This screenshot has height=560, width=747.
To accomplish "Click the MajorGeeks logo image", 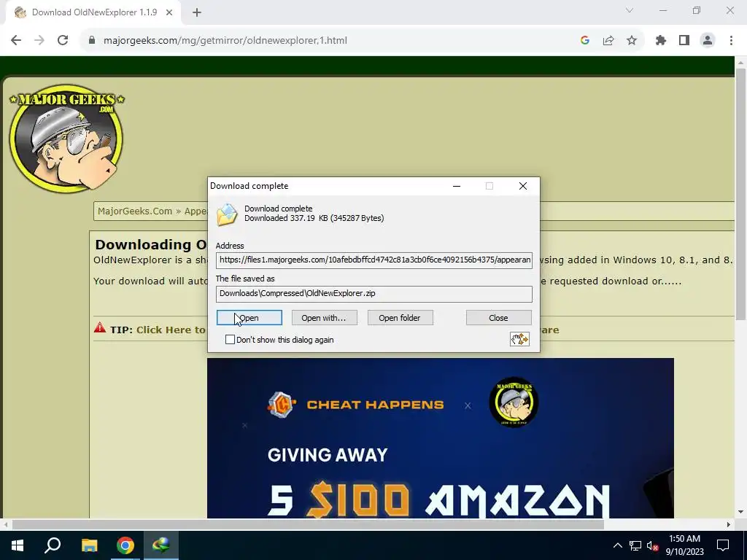I will click(66, 139).
